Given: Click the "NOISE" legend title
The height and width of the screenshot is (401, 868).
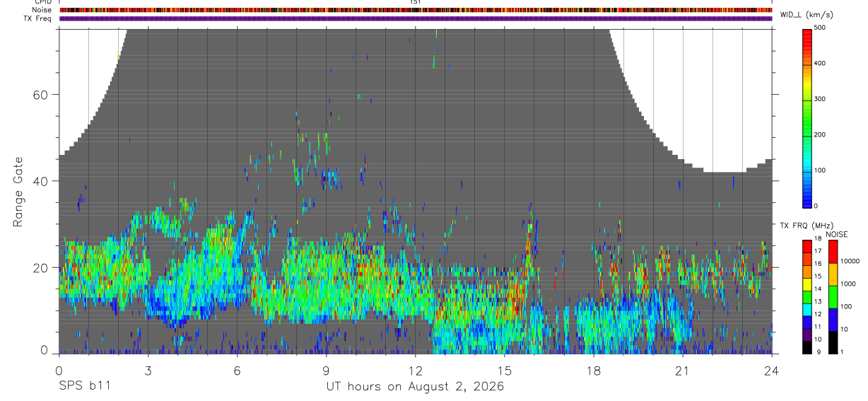Looking at the screenshot, I should coord(836,235).
